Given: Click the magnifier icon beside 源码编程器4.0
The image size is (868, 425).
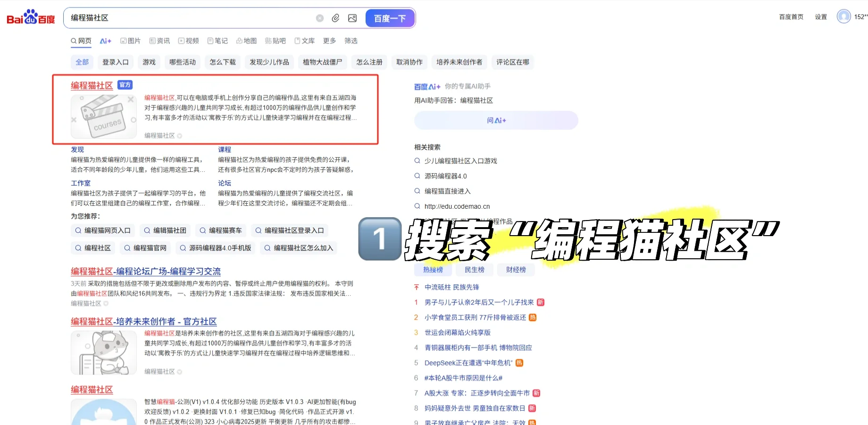Looking at the screenshot, I should 417,176.
